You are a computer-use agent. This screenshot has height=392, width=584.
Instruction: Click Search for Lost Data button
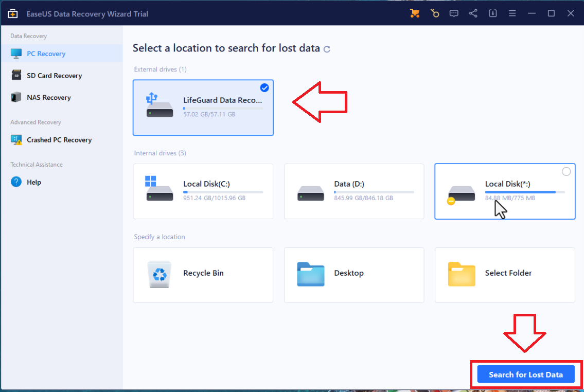pos(525,375)
